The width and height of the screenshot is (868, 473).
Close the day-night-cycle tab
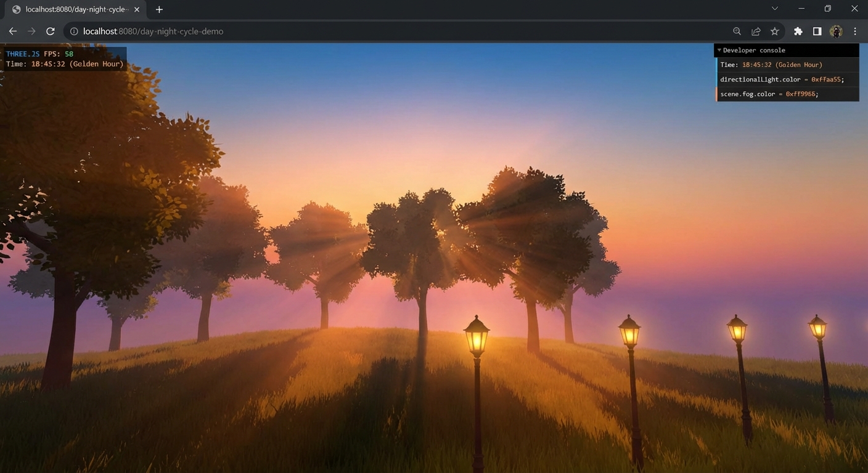click(x=137, y=9)
